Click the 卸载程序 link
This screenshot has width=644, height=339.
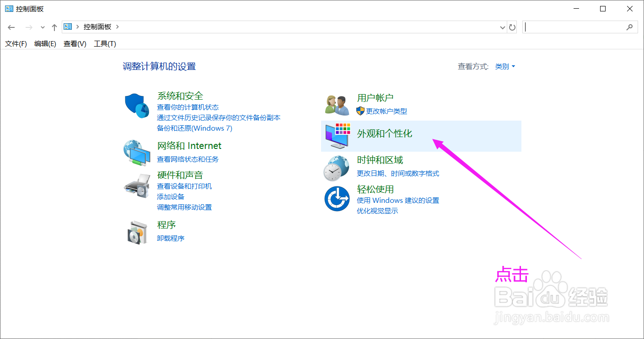point(171,238)
